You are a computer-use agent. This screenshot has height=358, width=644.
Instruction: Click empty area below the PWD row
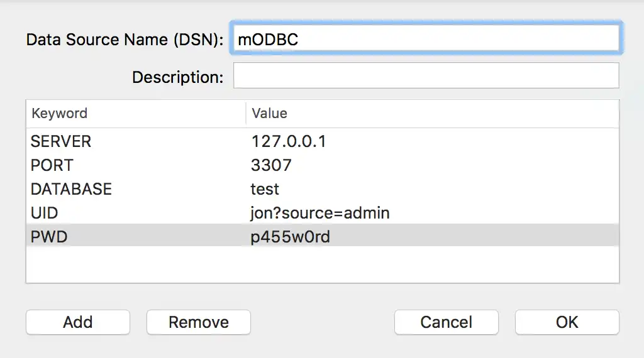click(322, 265)
